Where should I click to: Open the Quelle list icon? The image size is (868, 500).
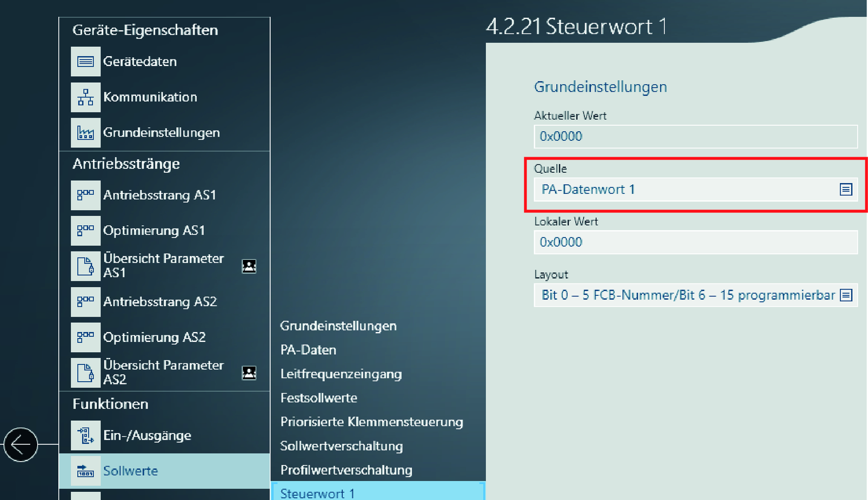pos(845,190)
